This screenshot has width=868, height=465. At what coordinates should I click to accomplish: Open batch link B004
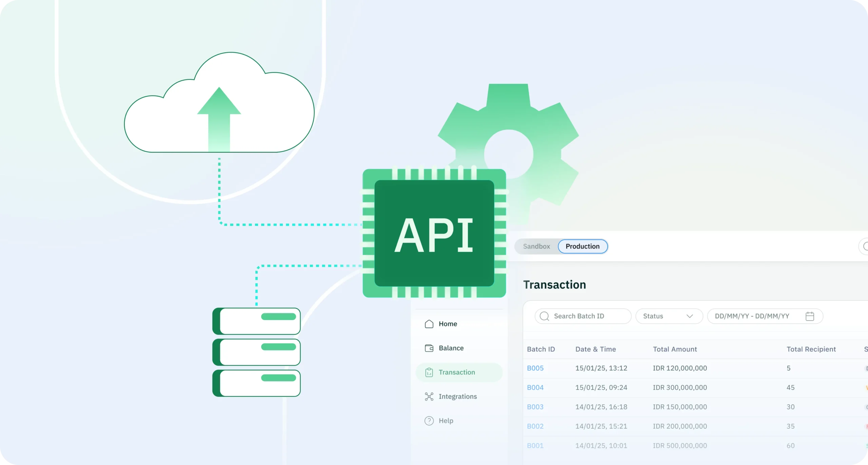[x=535, y=387]
